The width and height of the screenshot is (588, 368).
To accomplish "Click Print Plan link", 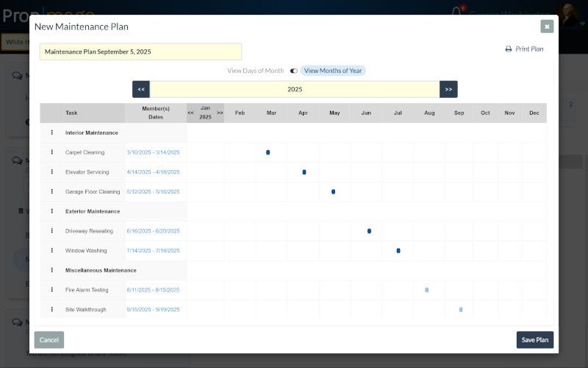I will coord(524,49).
